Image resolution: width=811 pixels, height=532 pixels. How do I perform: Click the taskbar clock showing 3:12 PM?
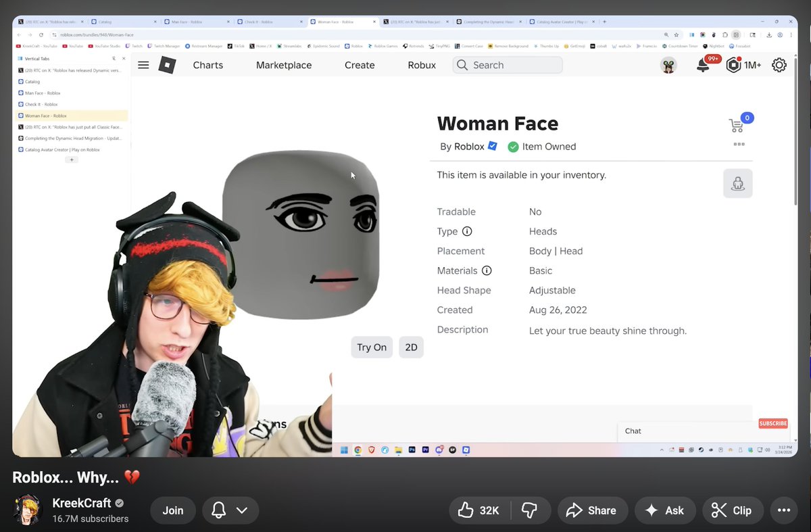(x=785, y=450)
